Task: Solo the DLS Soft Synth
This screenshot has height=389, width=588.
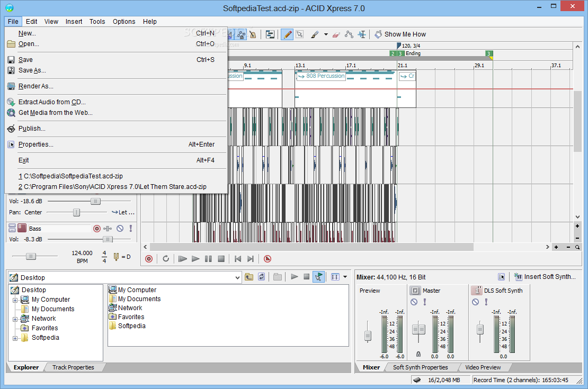Action: (x=486, y=302)
